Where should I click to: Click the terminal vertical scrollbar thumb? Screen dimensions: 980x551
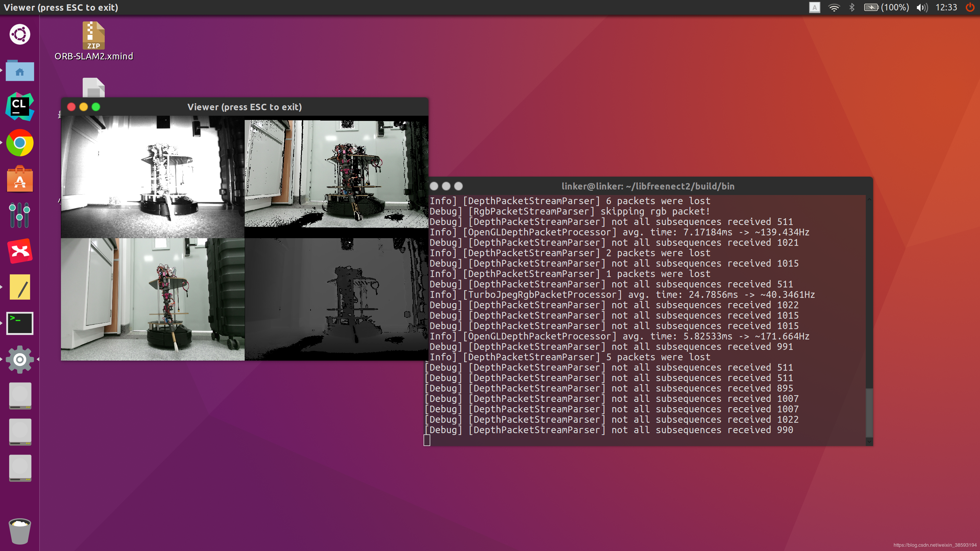[x=869, y=413]
